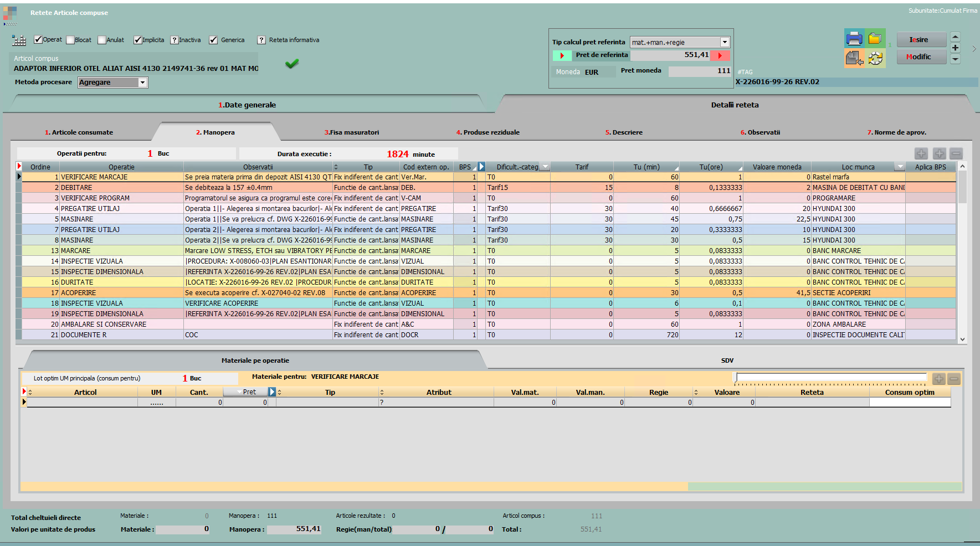Viewport: 980px width, 546px height.
Task: Enable the Anulat checkbox
Action: (x=102, y=40)
